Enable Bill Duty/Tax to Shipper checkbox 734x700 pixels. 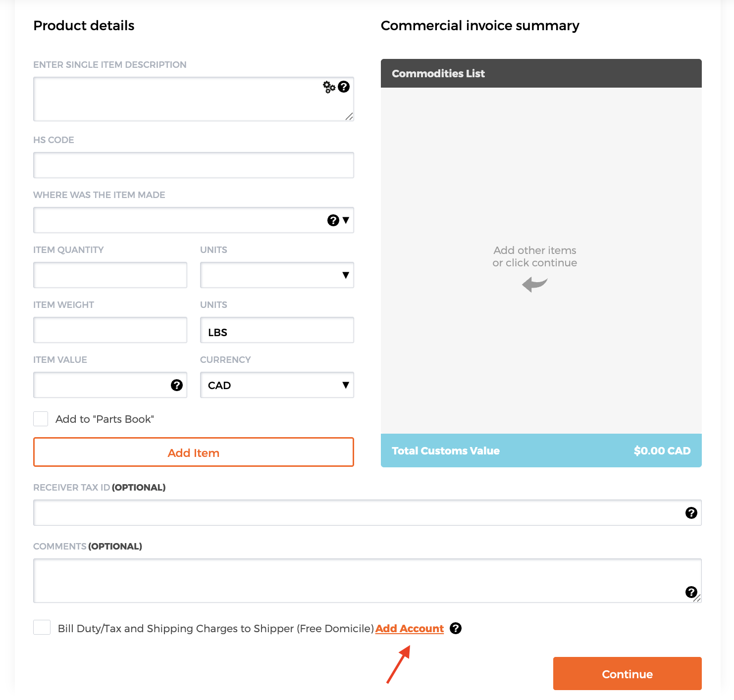pos(42,627)
